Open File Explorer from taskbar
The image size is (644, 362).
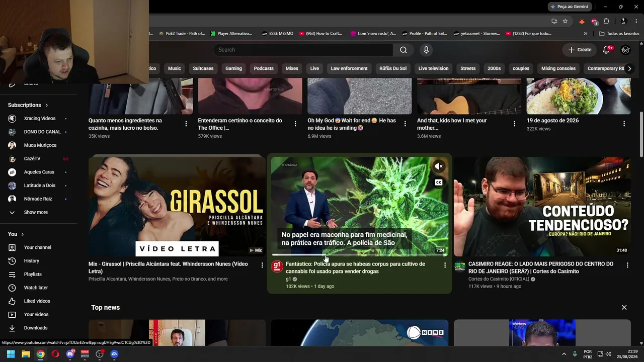(x=26, y=354)
